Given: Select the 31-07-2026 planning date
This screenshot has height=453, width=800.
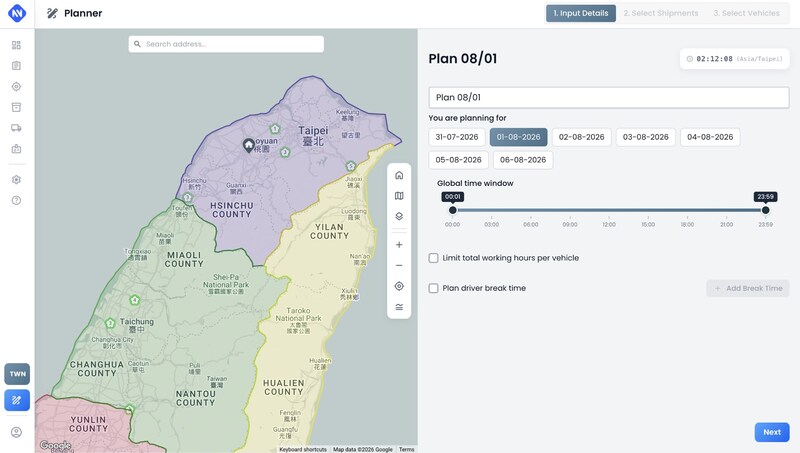Looking at the screenshot, I should [x=457, y=137].
